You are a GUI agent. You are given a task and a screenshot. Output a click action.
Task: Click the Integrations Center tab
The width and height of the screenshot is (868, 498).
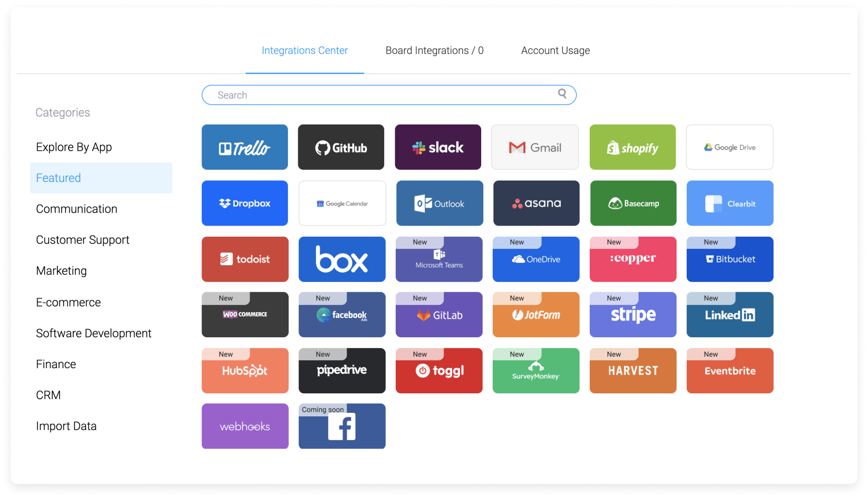305,50
